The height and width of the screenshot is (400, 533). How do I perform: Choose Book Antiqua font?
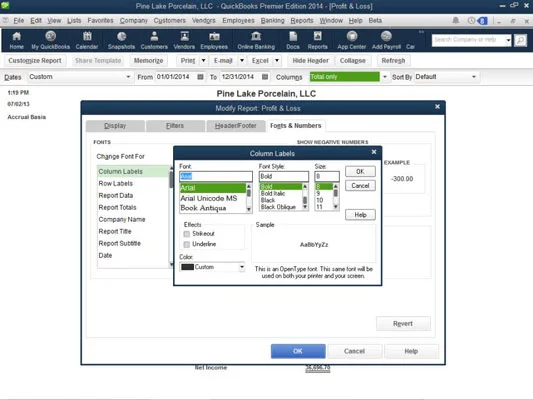[203, 208]
